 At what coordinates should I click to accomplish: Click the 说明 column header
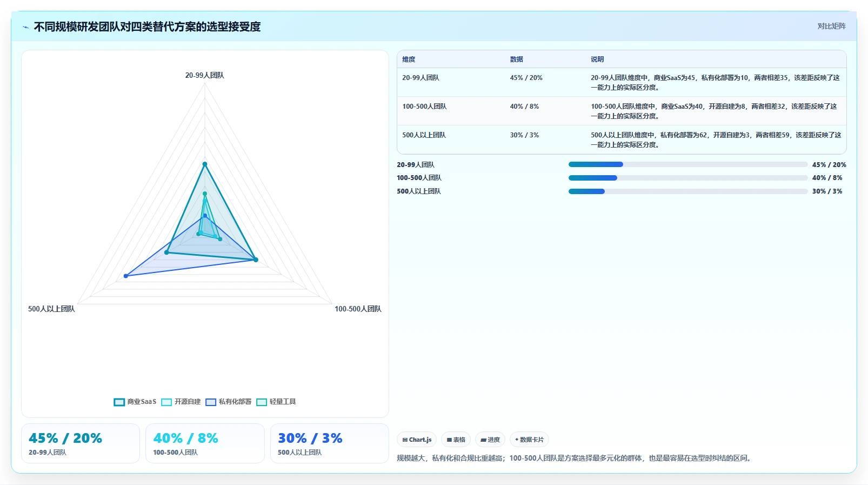[x=597, y=59]
